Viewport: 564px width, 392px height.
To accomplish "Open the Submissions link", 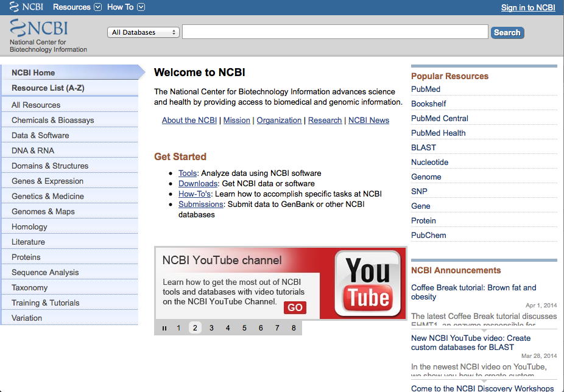I will (201, 205).
